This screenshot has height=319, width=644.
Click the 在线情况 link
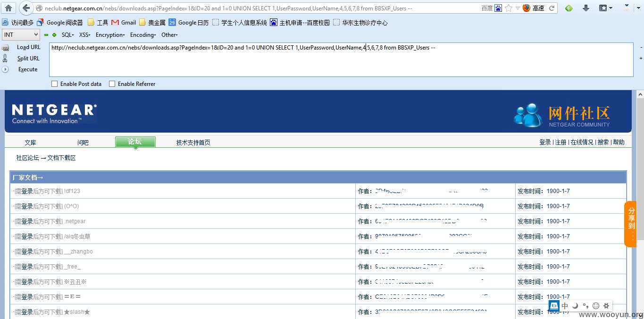point(582,142)
